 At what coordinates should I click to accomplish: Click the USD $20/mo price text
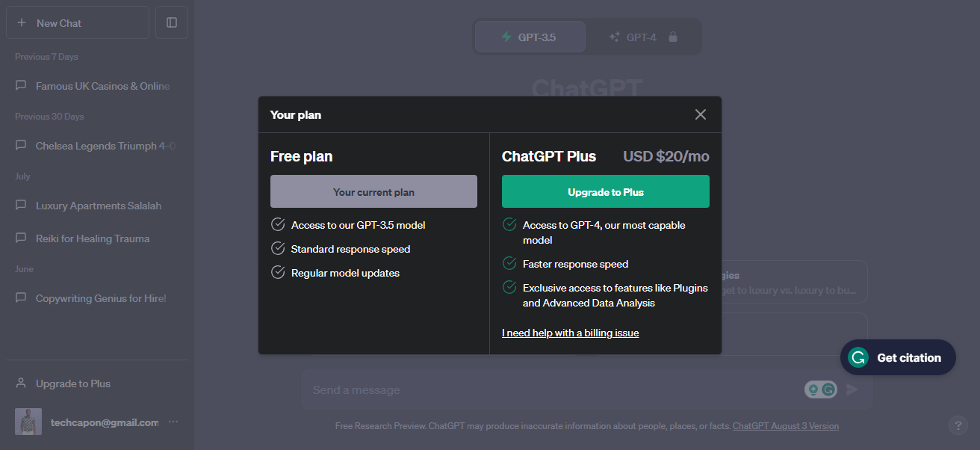(666, 156)
